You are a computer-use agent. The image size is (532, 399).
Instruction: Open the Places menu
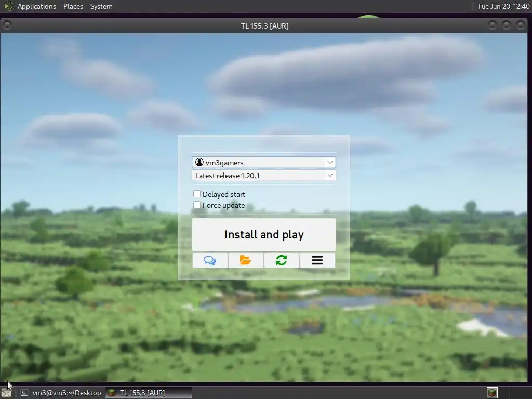[x=73, y=6]
